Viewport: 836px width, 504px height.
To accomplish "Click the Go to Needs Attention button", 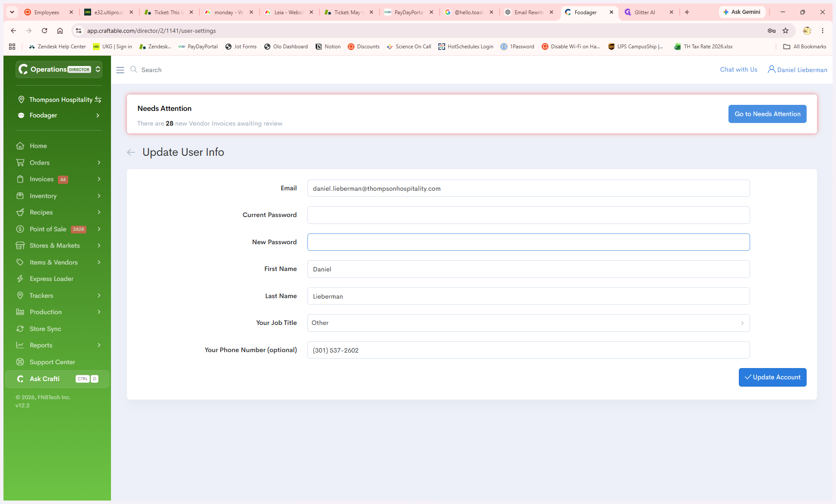I will pyautogui.click(x=767, y=114).
